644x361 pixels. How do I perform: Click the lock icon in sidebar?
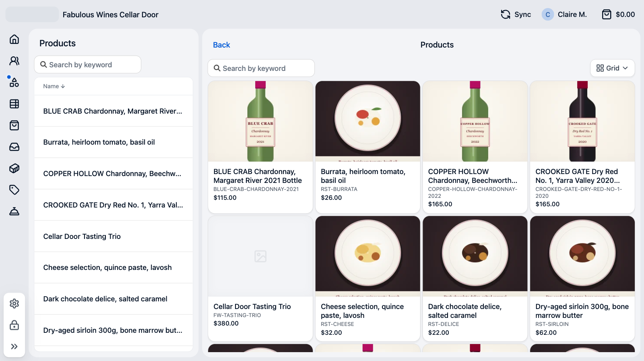(x=14, y=325)
